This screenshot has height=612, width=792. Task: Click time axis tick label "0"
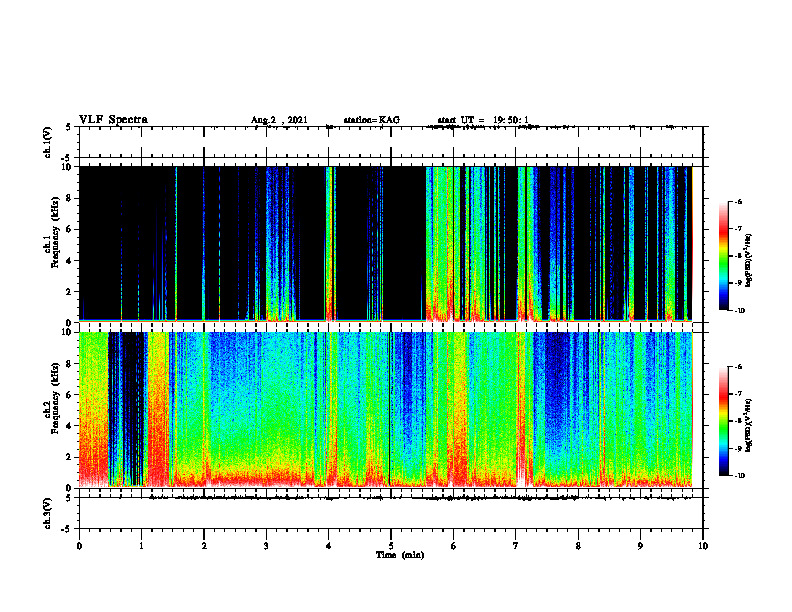(79, 546)
